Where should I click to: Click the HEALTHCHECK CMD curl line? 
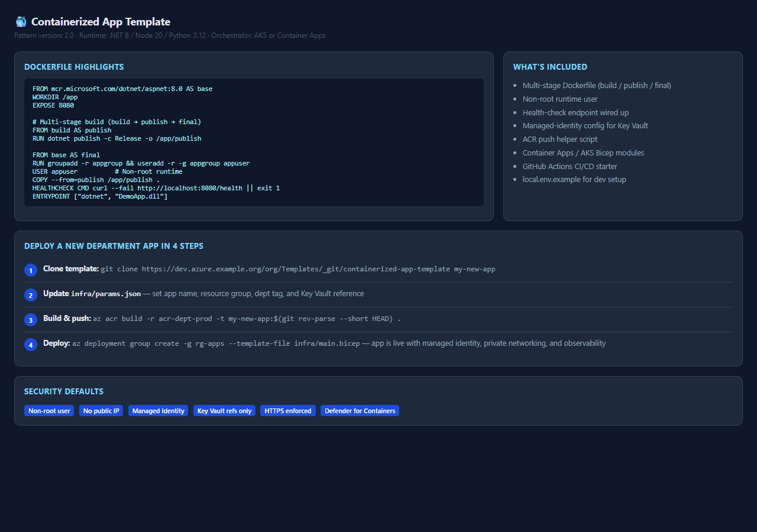(x=156, y=188)
